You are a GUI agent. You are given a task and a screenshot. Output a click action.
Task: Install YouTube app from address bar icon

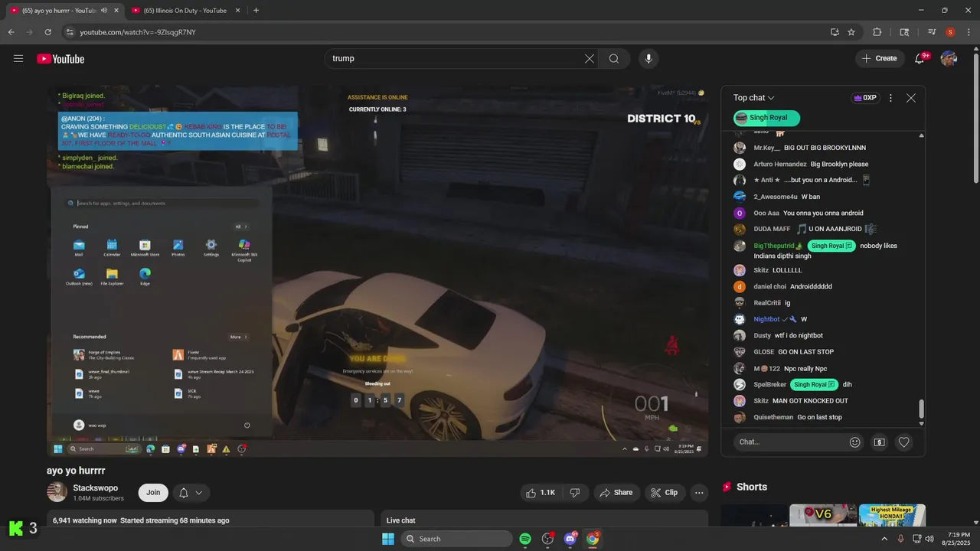coord(835,32)
